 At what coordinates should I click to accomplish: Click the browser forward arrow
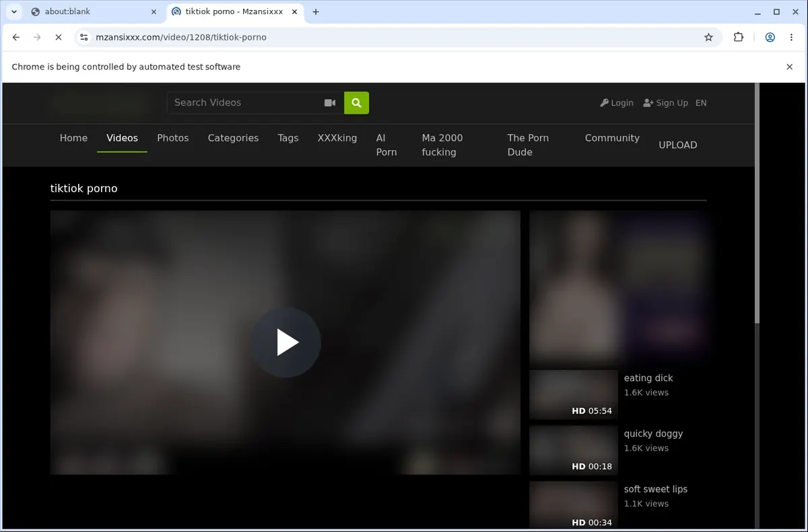37,37
